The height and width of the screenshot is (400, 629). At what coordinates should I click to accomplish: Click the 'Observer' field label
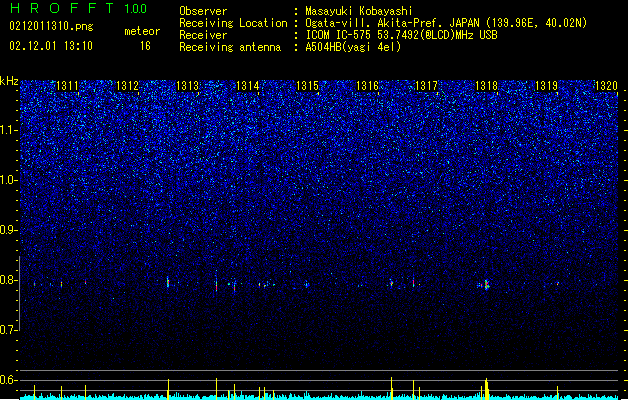click(x=203, y=11)
